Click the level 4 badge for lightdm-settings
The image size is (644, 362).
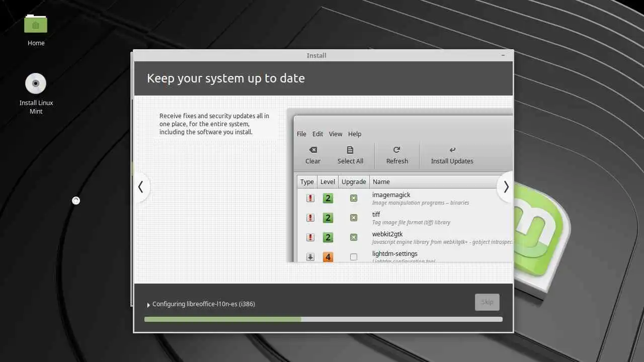click(328, 257)
